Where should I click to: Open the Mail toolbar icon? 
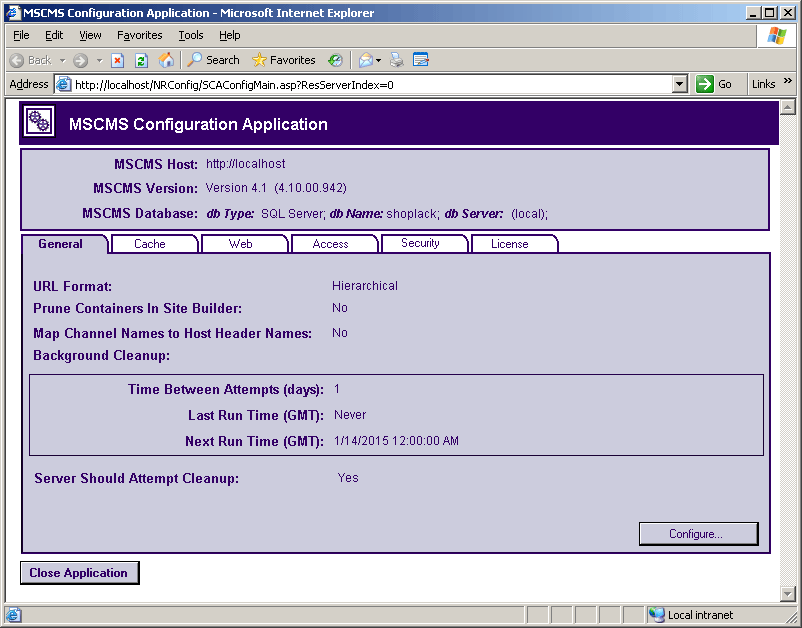366,60
